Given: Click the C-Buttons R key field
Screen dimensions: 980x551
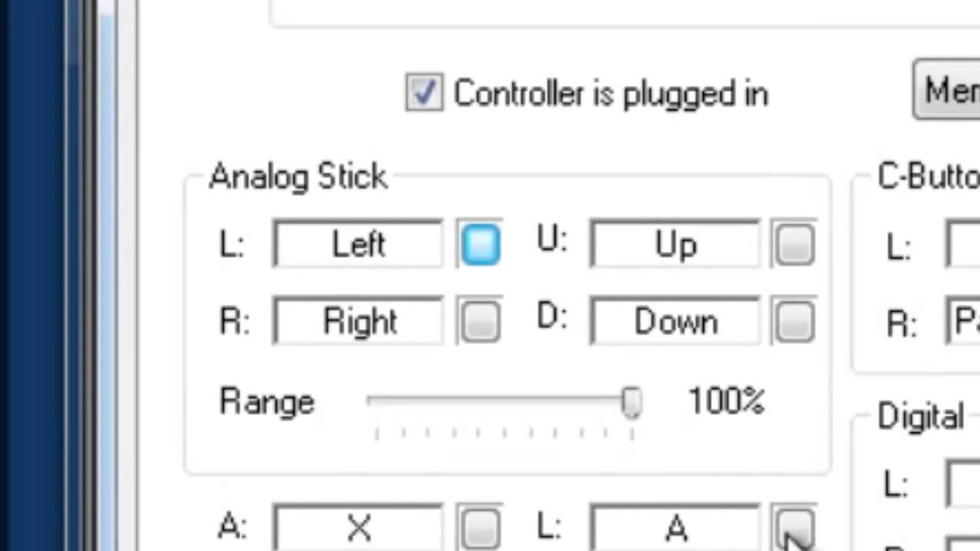Looking at the screenshot, I should (965, 323).
